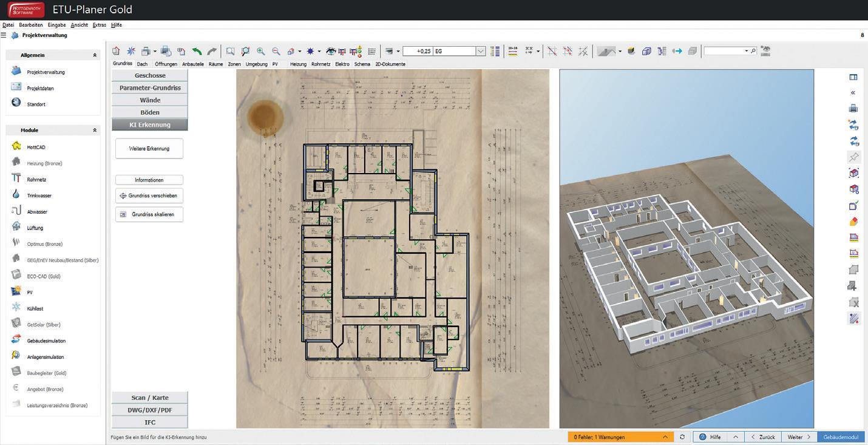Open the terrain view dropdown arrow
The height and width of the screenshot is (445, 868).
pyautogui.click(x=620, y=52)
